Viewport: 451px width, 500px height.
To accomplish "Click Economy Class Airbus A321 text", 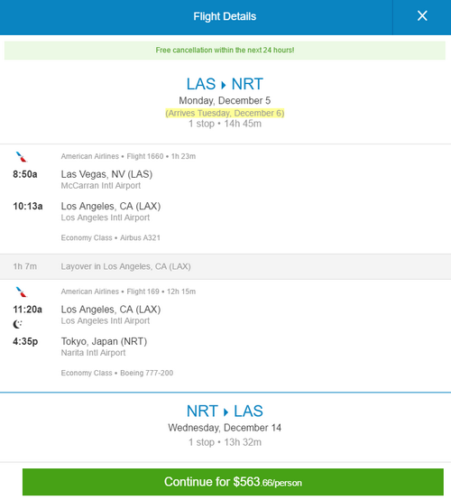I will click(111, 238).
